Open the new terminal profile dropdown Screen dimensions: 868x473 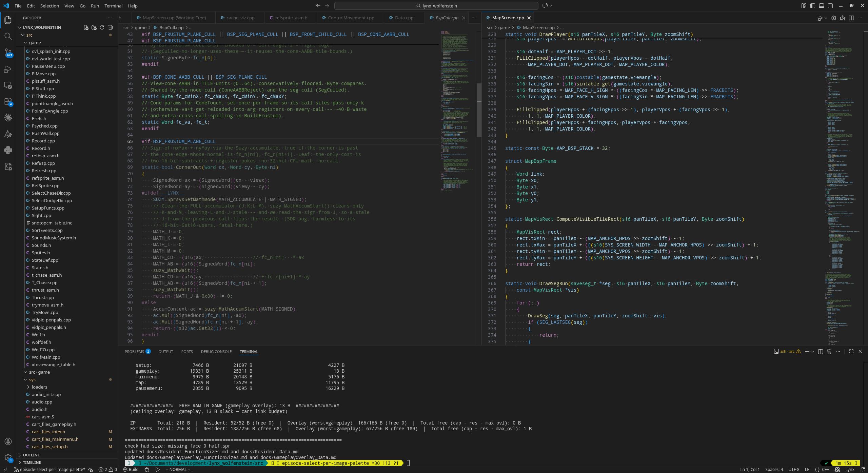click(x=813, y=352)
